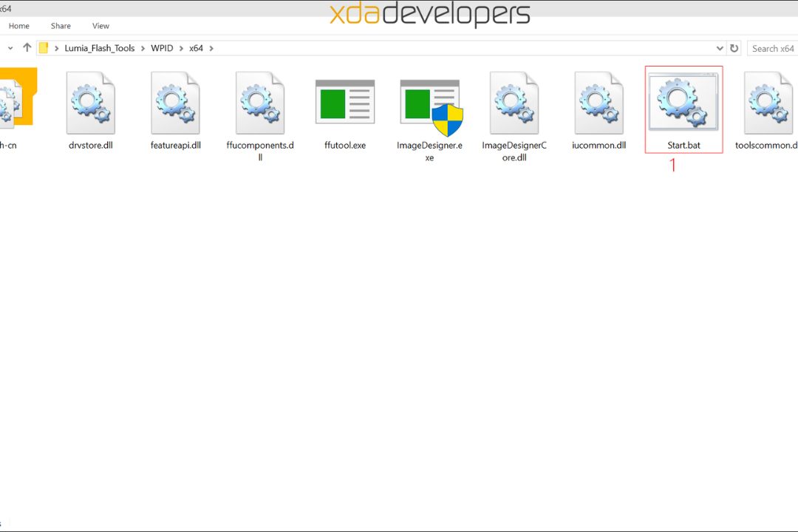Click the ffucomponents.dll file name label
The image size is (798, 532).
pos(260,151)
